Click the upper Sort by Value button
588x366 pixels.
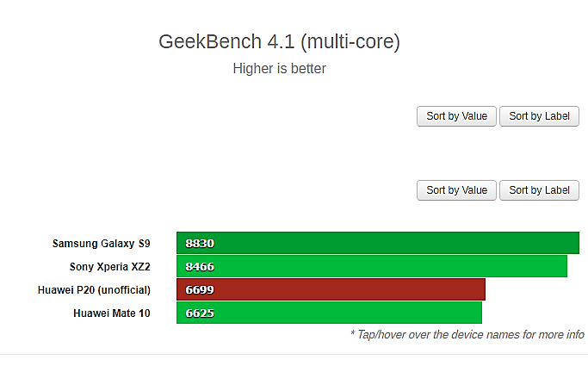click(x=456, y=116)
